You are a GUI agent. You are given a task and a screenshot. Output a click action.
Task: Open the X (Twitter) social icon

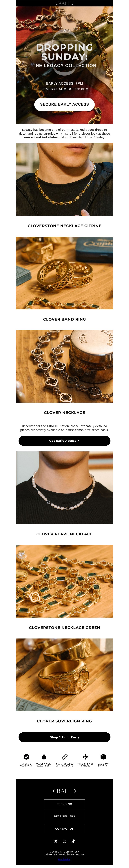(x=56, y=841)
